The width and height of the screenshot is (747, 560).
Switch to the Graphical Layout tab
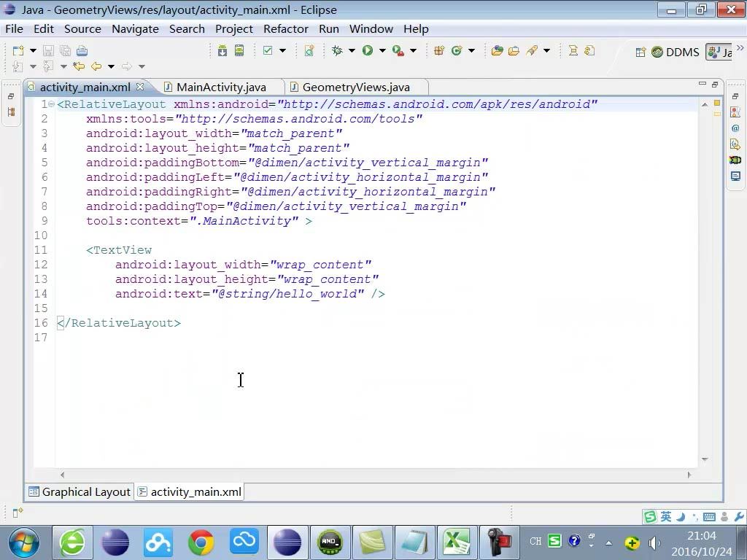coord(80,492)
